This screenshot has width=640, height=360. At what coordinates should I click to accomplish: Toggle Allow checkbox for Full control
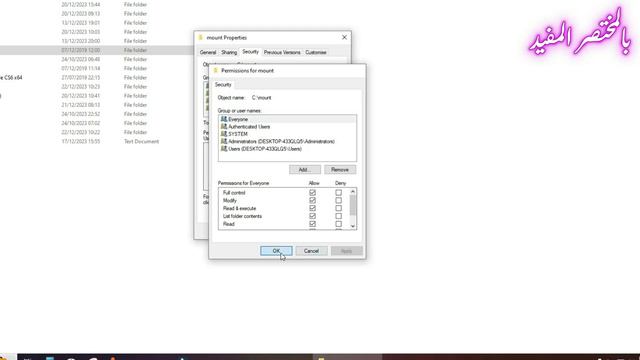point(312,192)
